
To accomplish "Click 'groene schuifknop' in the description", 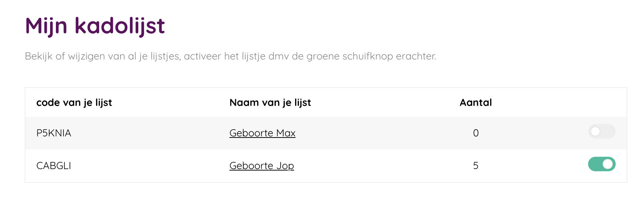I will (x=350, y=56).
